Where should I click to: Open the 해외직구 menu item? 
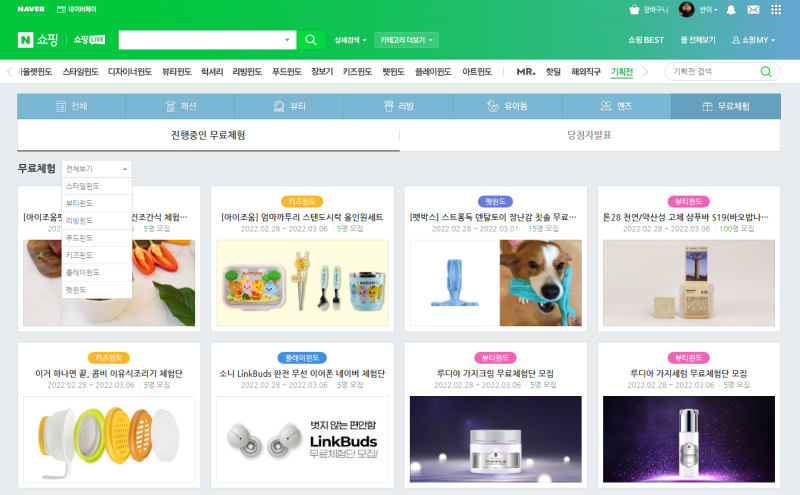click(586, 72)
